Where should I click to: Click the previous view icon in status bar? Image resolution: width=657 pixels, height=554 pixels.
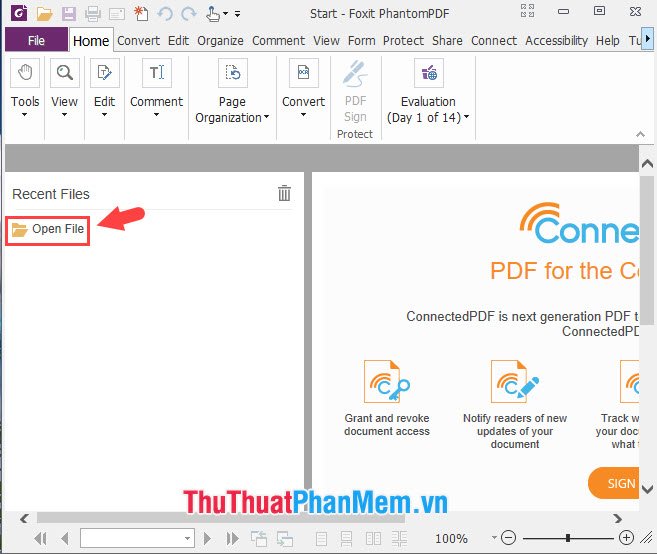(259, 538)
